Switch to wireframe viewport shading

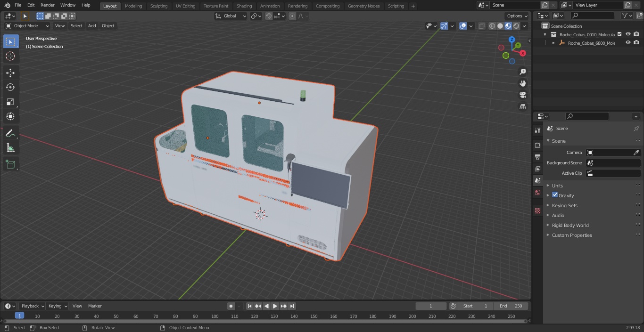pyautogui.click(x=492, y=26)
